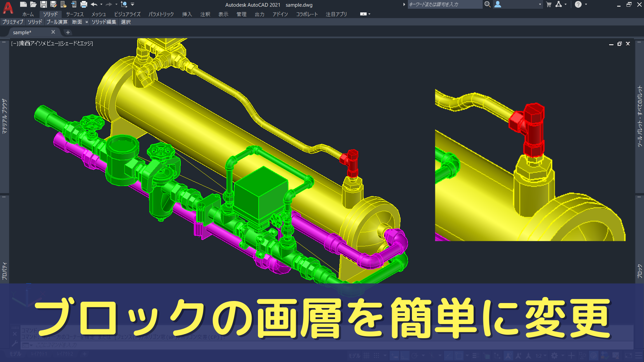Redo the last undone action
The height and width of the screenshot is (362, 644).
click(x=108, y=4)
